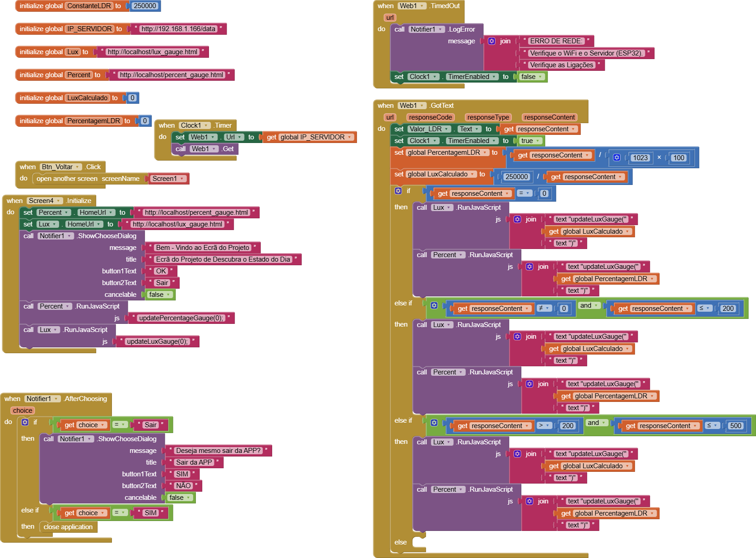This screenshot has height=558, width=756.
Task: Open the gear on the 1023 × 100 multiply block
Action: (617, 157)
